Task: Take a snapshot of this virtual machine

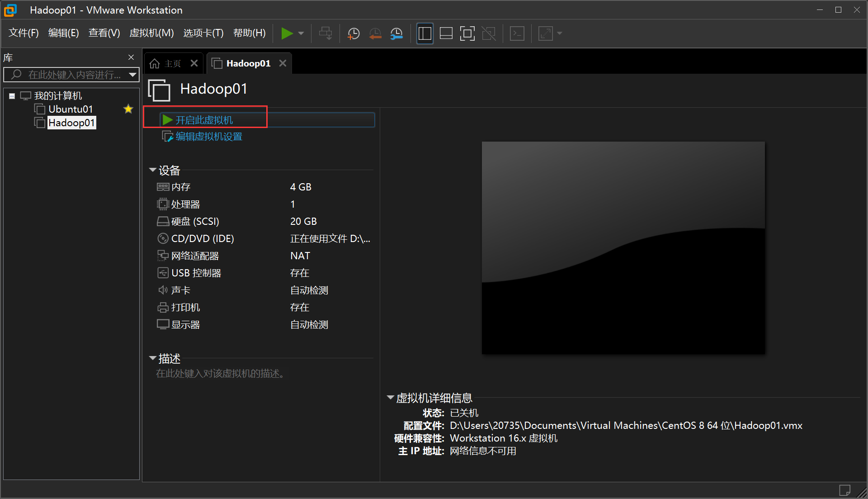Action: [x=353, y=33]
